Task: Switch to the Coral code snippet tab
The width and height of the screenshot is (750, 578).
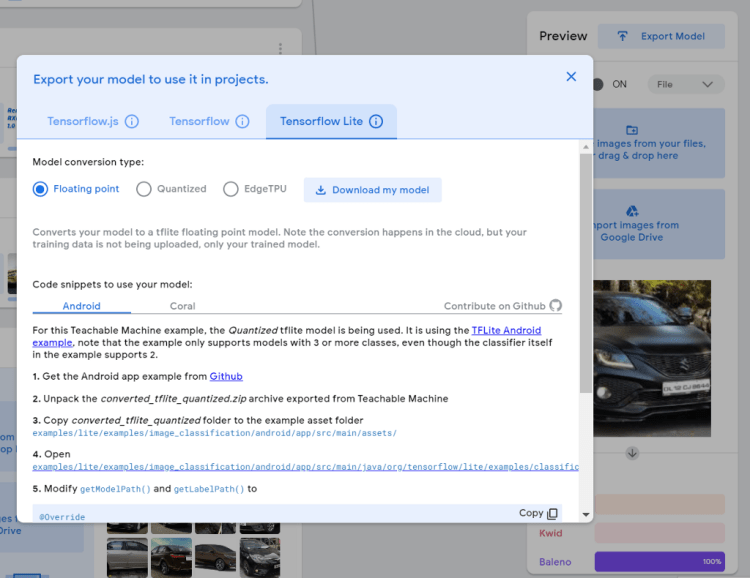Action: point(182,306)
